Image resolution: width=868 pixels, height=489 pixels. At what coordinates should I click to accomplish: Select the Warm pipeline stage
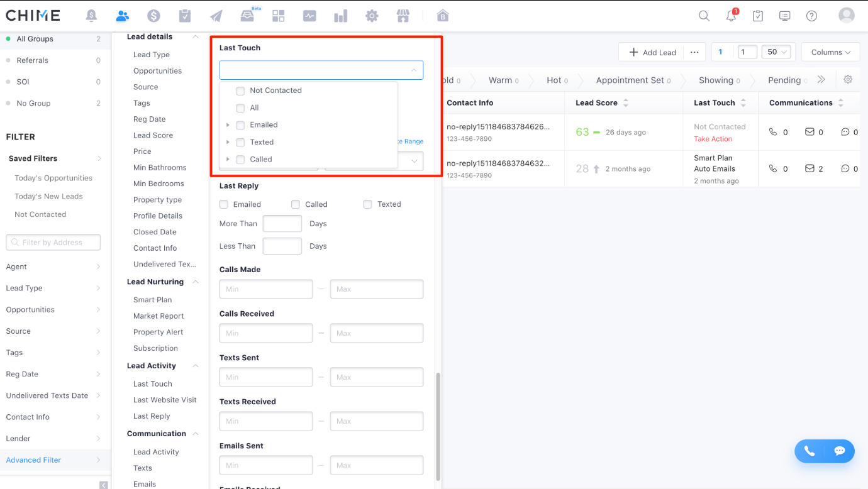pos(503,80)
